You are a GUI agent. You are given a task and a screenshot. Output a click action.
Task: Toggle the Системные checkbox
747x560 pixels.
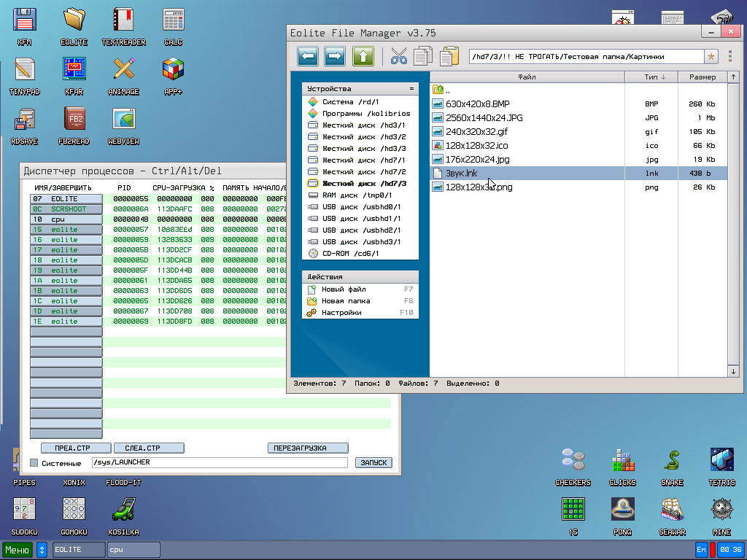tap(34, 463)
